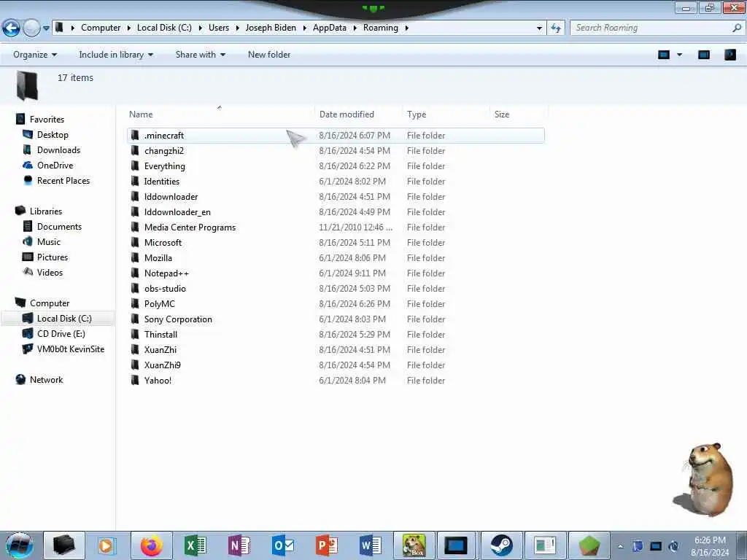
Task: Click Joseph Biden breadcrumb segment
Action: (x=271, y=28)
